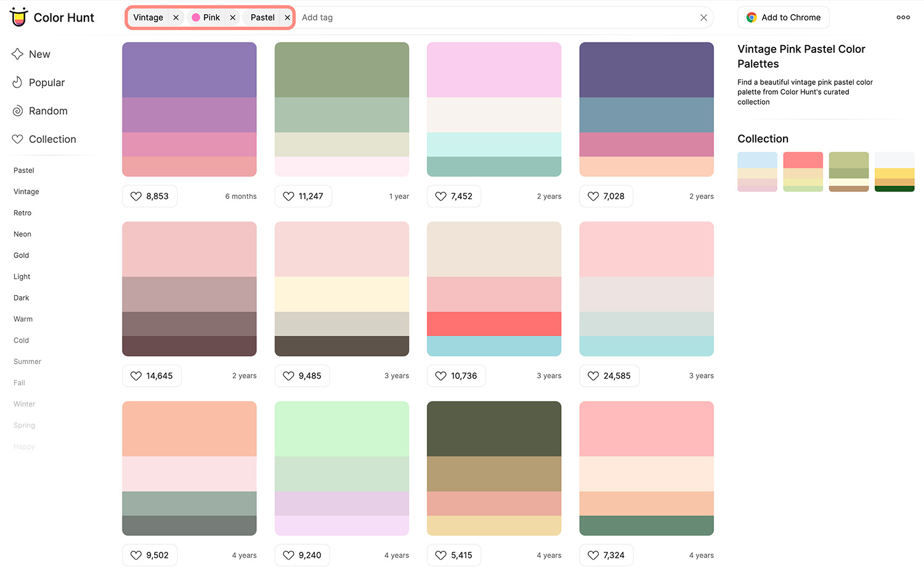Select the peach top swatch of 9,502 palette
This screenshot has width=924, height=577.
[190, 429]
